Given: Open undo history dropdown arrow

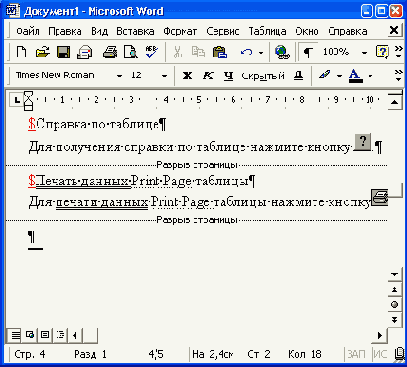Looking at the screenshot, I should [261, 52].
